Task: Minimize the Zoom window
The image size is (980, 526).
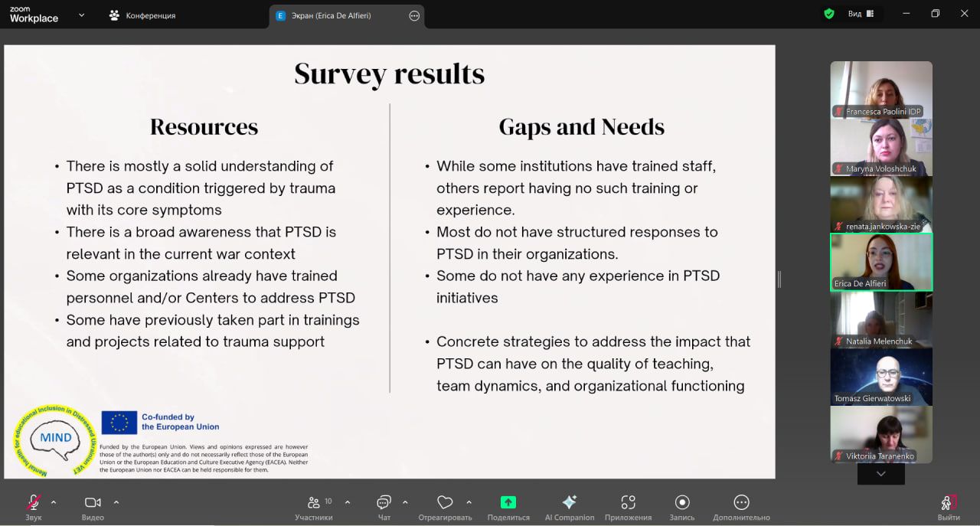Action: point(906,14)
